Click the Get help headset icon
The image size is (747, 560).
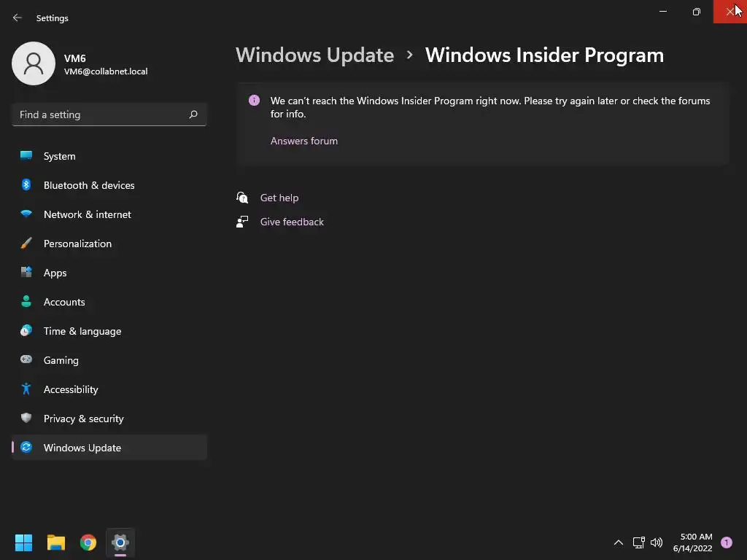(x=242, y=197)
